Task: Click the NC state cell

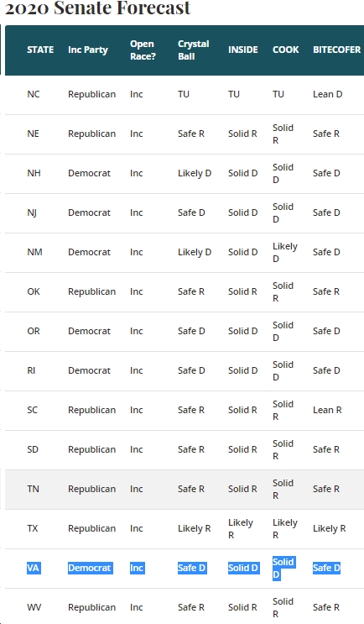Action: point(34,94)
